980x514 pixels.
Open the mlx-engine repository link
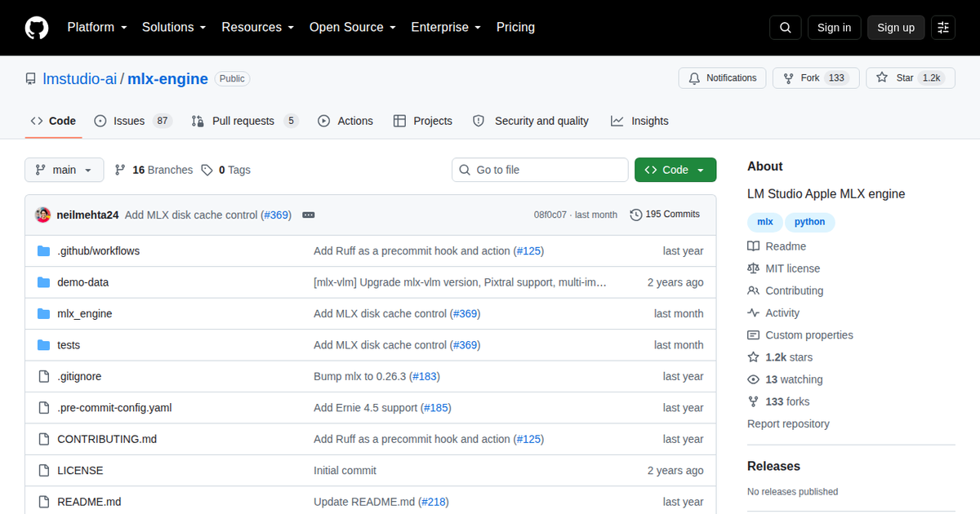click(x=167, y=79)
